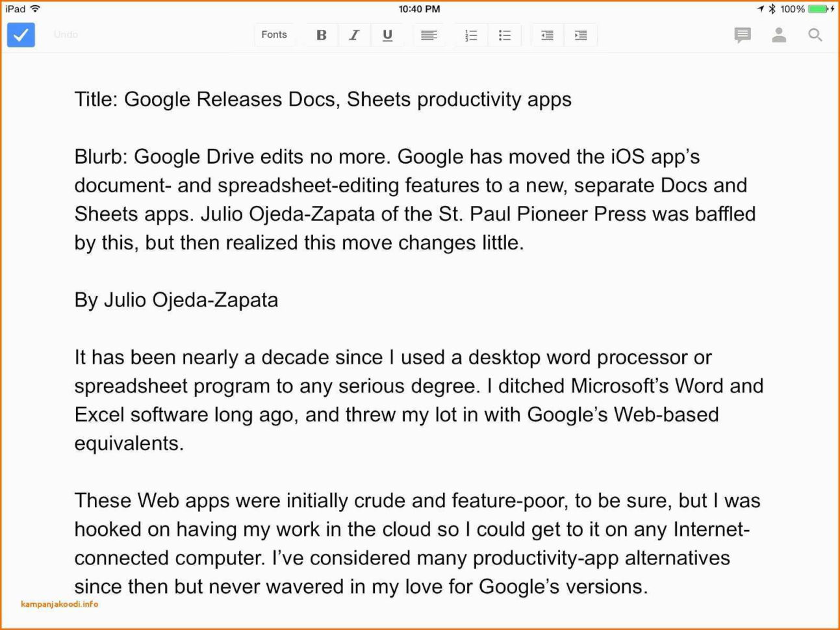The width and height of the screenshot is (840, 630).
Task: Apply a numbered list
Action: click(470, 35)
